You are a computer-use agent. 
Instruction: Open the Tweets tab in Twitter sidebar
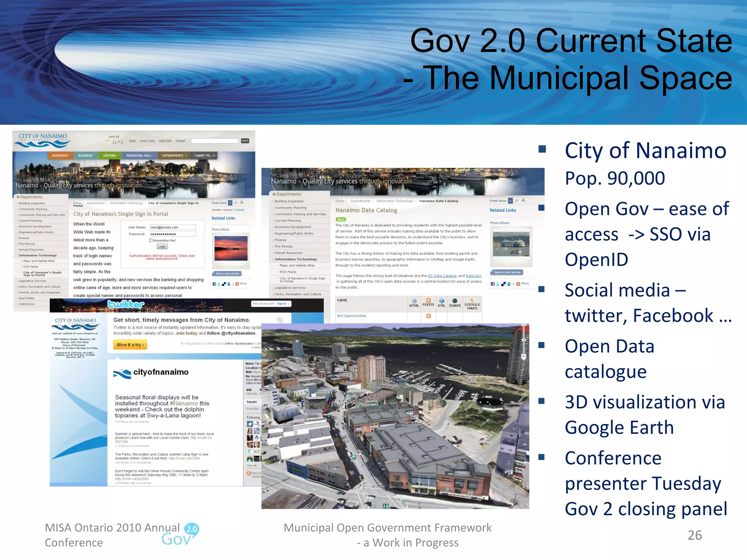click(252, 402)
